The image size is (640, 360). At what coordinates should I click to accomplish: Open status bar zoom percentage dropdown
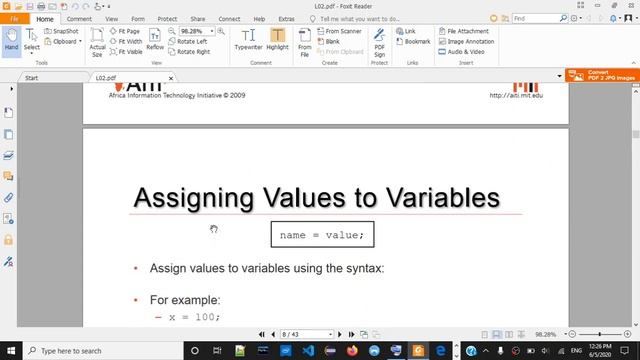565,334
